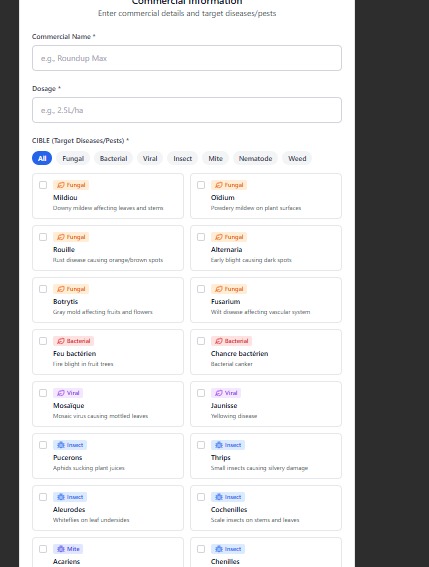
Task: Check the Acariens checkbox
Action: pyautogui.click(x=43, y=549)
